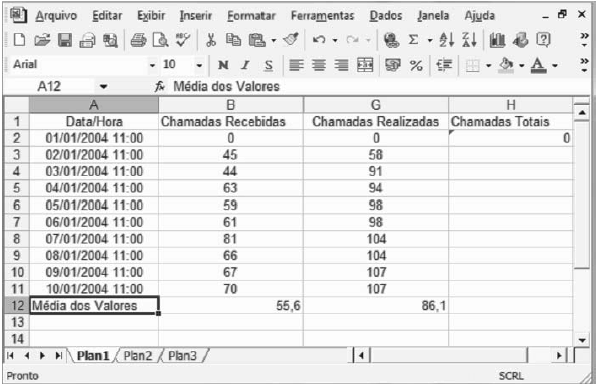Apply fill color with the paint bucket
Screen dimensions: 598x386
(506, 65)
